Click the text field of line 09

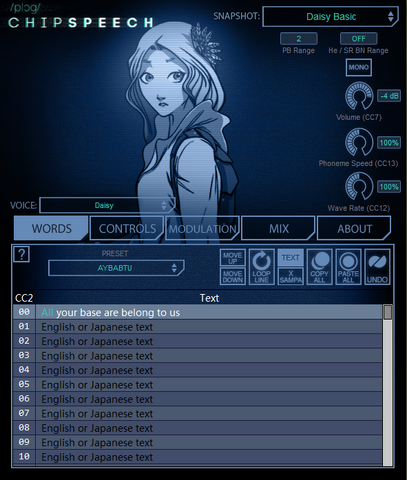pos(209,443)
